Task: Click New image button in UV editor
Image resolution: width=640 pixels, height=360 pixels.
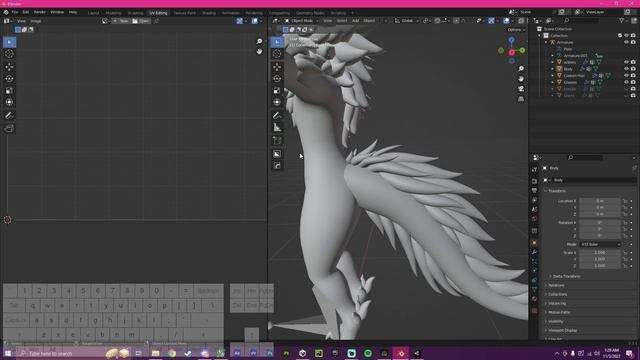Action: pyautogui.click(x=121, y=21)
